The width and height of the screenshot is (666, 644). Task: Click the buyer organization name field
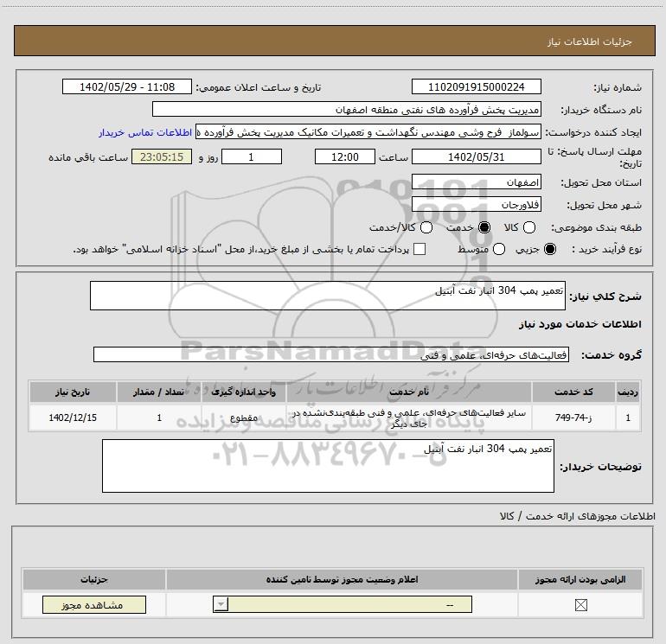(347, 109)
